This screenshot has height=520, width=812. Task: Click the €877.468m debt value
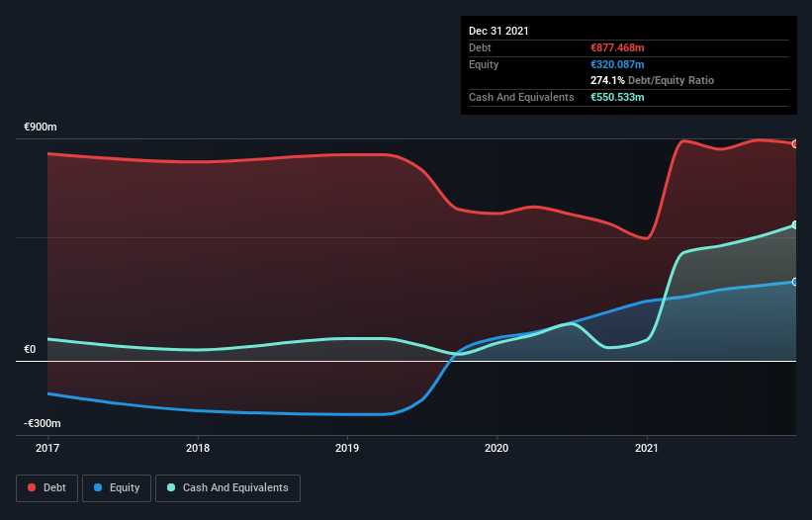click(617, 48)
